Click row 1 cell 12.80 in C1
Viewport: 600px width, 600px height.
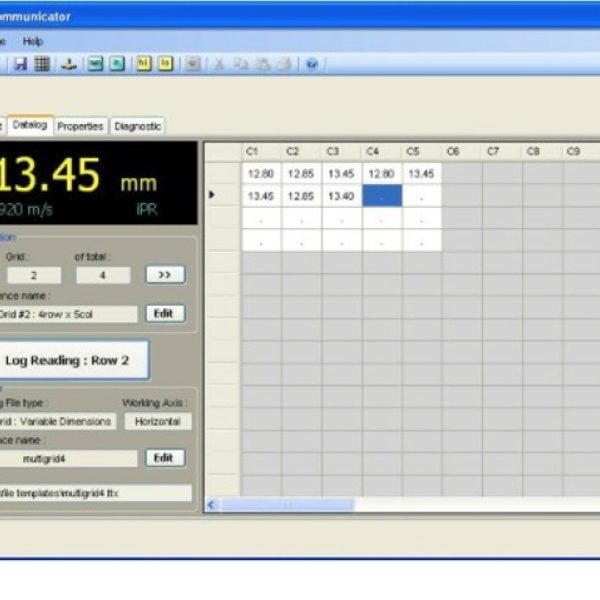tap(261, 174)
